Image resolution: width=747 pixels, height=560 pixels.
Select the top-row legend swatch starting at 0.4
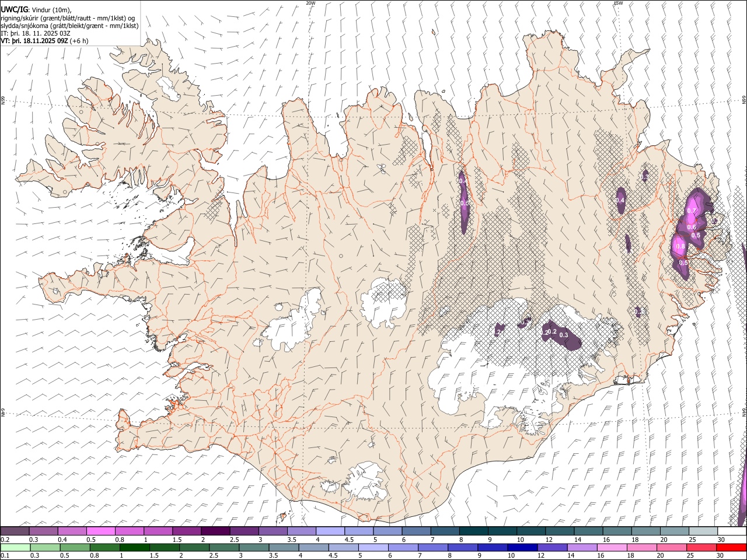point(72,531)
